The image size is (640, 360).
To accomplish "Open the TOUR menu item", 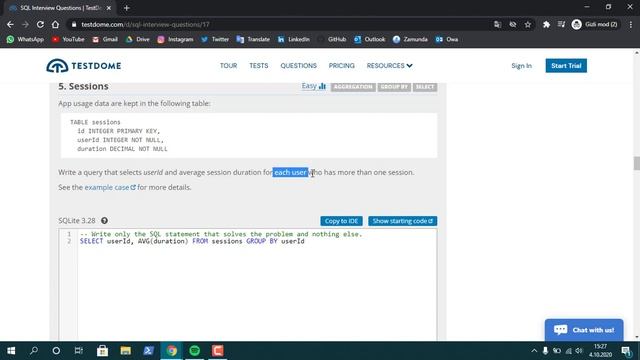I will [228, 66].
